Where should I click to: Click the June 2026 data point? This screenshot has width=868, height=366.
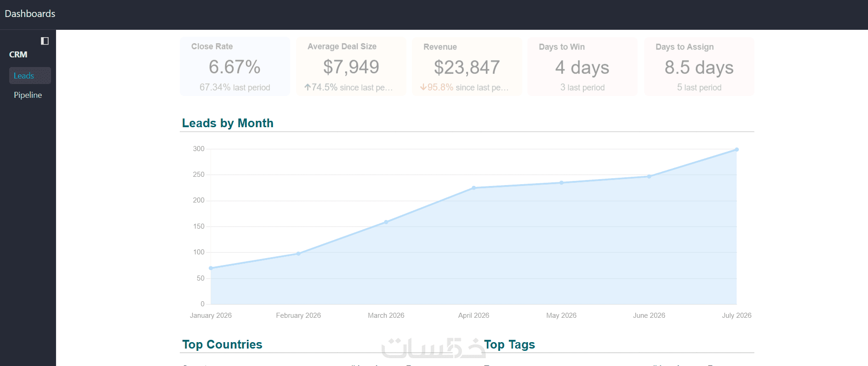pyautogui.click(x=649, y=176)
